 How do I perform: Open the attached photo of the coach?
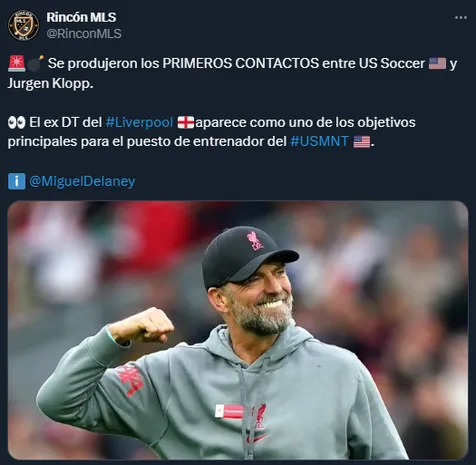(x=238, y=330)
